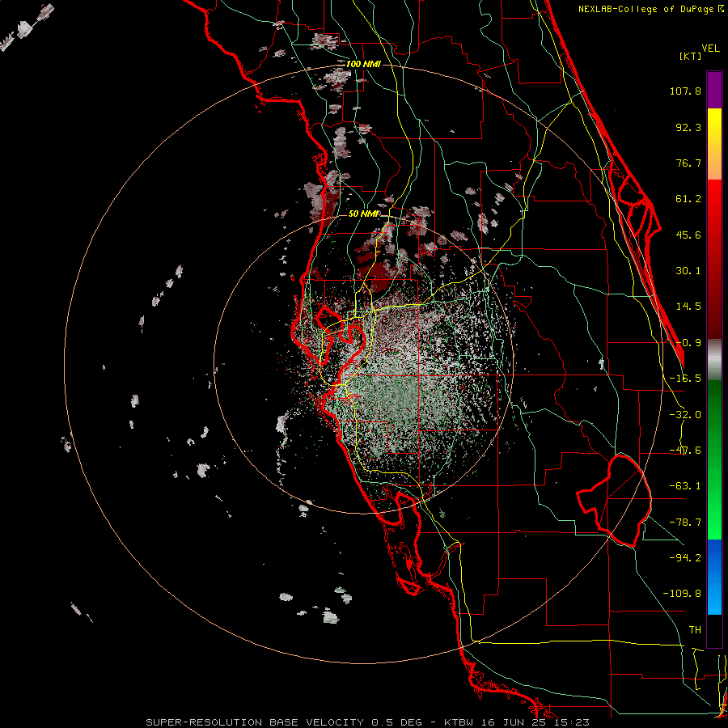
Task: Click the blue segment of the color bar
Action: 714,577
